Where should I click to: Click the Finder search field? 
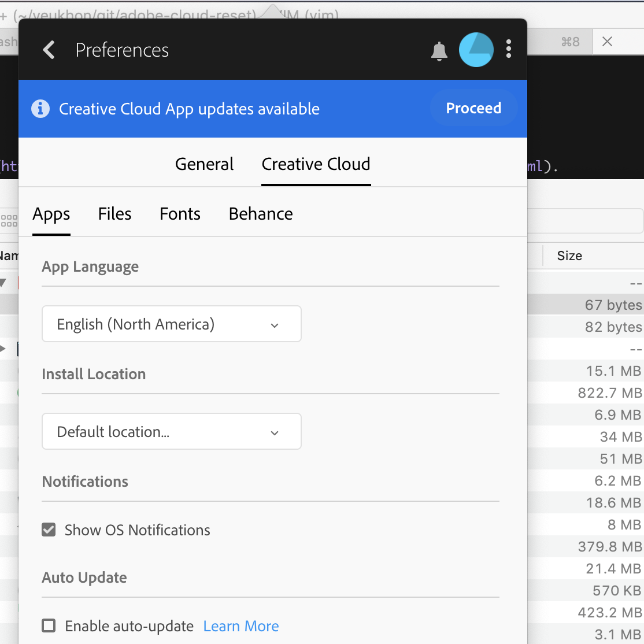pos(586,221)
